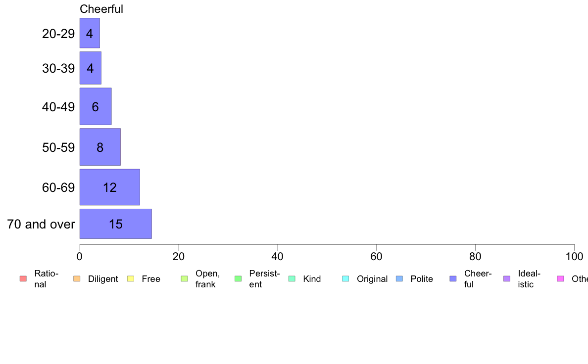Click the Kind legend label text
Screen dimensions: 588x364
[312, 279]
